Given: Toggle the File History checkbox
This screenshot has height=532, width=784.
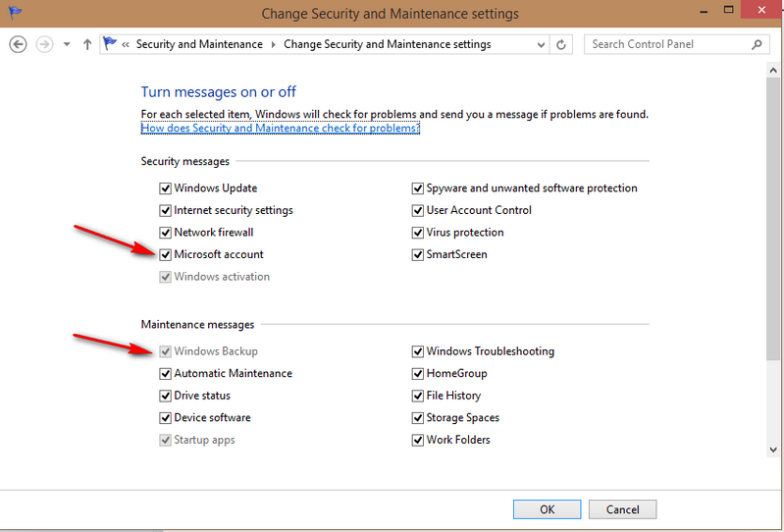Looking at the screenshot, I should tap(418, 396).
